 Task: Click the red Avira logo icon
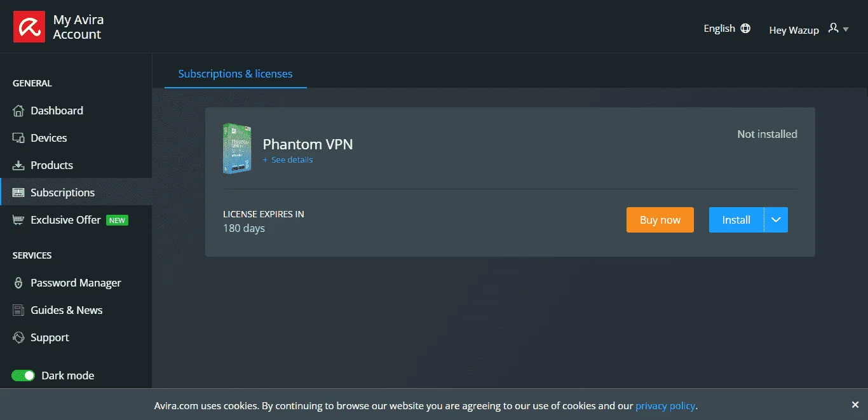(x=29, y=27)
